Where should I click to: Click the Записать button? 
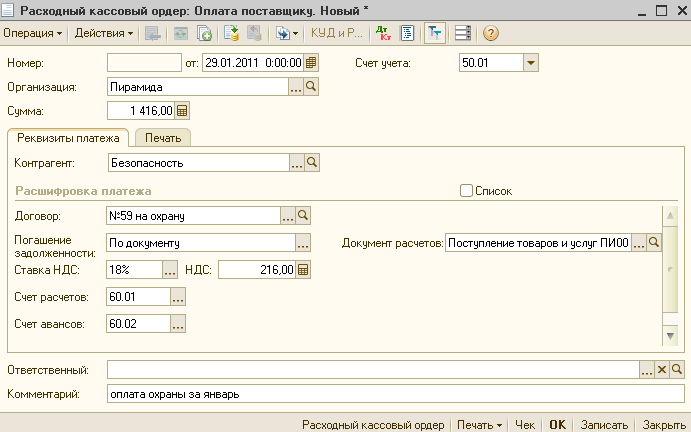click(x=604, y=424)
